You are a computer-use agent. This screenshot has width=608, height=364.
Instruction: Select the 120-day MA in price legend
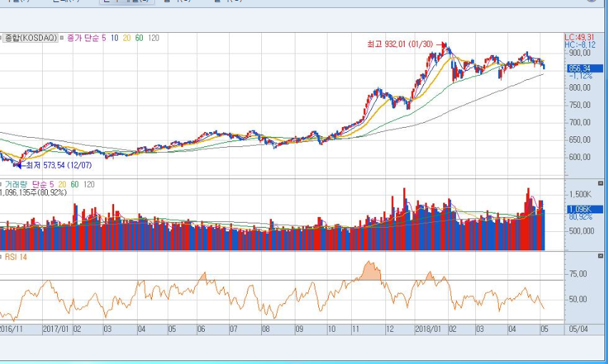tap(153, 37)
